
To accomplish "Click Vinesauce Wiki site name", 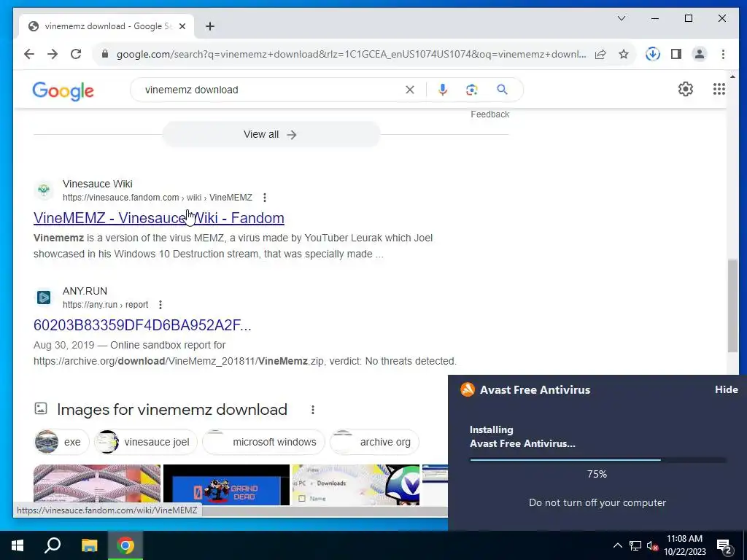I will [98, 184].
